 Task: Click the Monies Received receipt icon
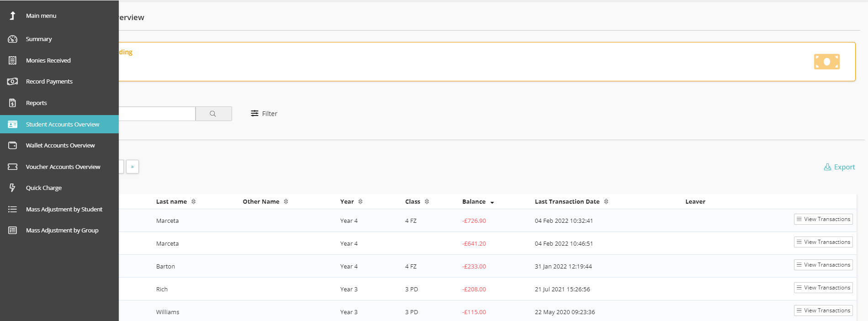[x=12, y=60]
